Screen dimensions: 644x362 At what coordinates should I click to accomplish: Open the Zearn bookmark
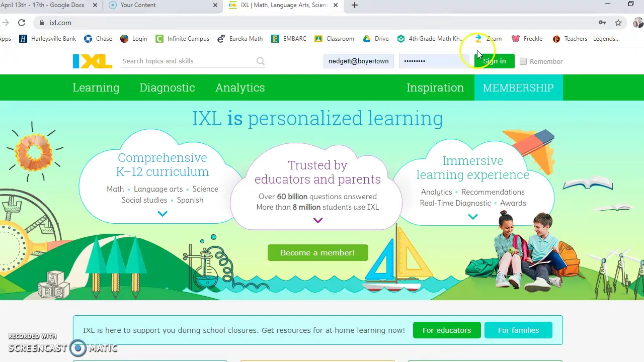pos(488,39)
